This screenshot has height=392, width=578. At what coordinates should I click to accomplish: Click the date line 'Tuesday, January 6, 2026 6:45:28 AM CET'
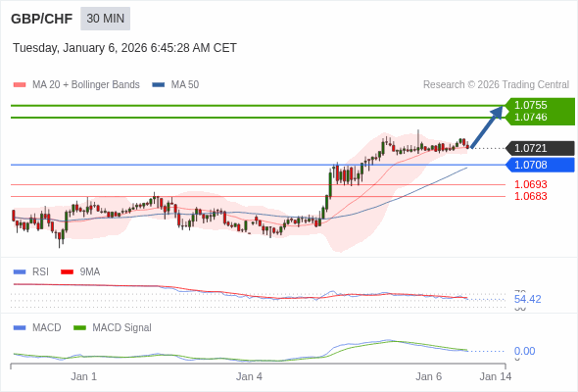124,48
